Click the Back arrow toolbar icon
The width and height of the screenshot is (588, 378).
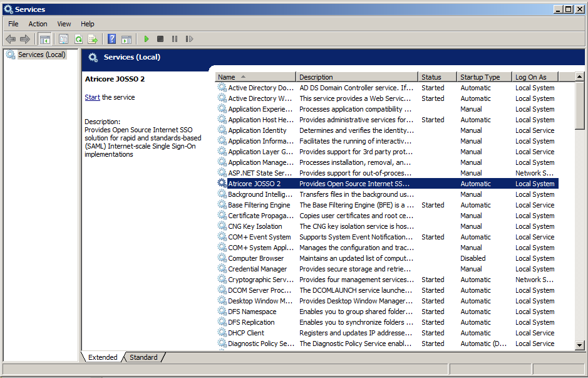11,39
